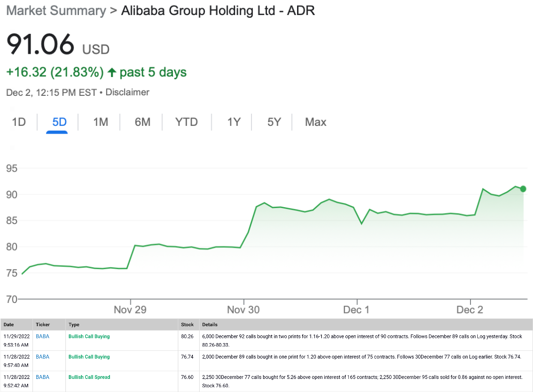Viewport: 533px width, 392px height.
Task: Click the green current-price dot on chart
Action: click(x=523, y=189)
